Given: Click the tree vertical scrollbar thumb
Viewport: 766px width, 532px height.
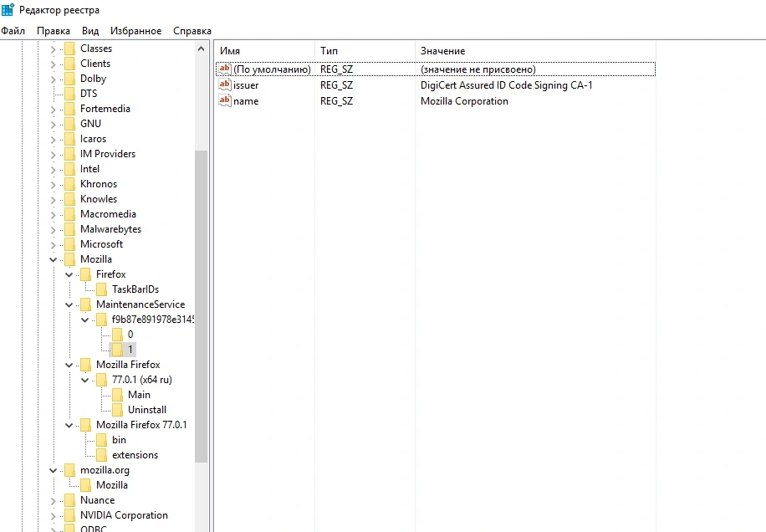Looking at the screenshot, I should [201, 306].
